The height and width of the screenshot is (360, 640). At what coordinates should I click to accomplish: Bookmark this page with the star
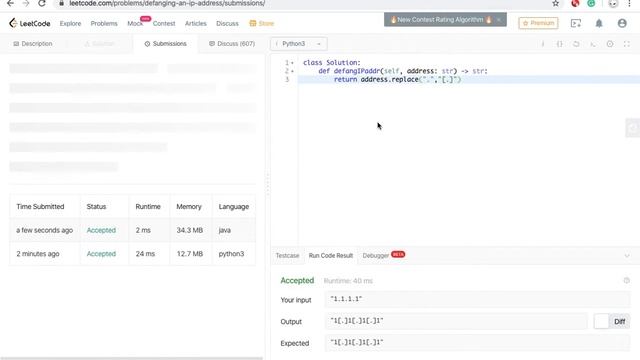556,3
